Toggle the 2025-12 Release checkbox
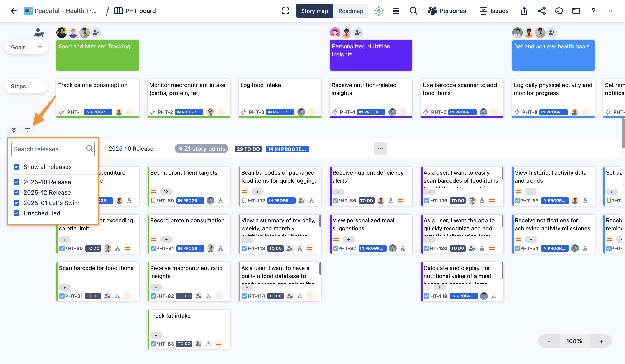This screenshot has width=625, height=364. click(17, 192)
